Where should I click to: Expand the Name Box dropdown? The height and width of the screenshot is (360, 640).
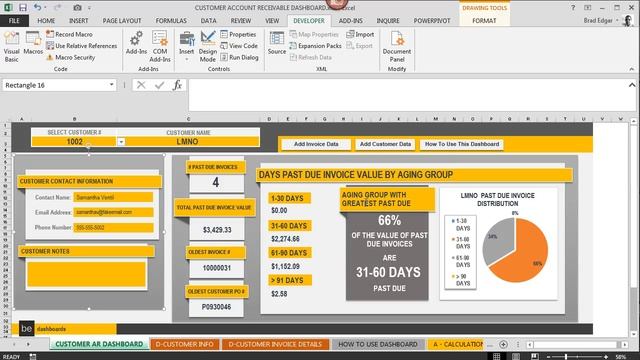point(111,85)
